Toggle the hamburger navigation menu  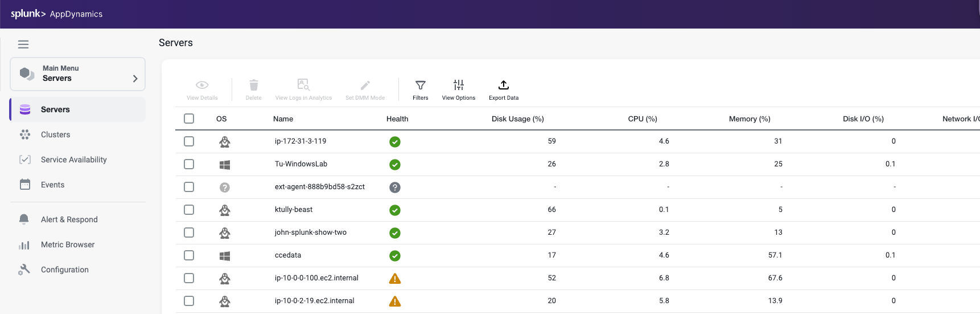(x=23, y=44)
